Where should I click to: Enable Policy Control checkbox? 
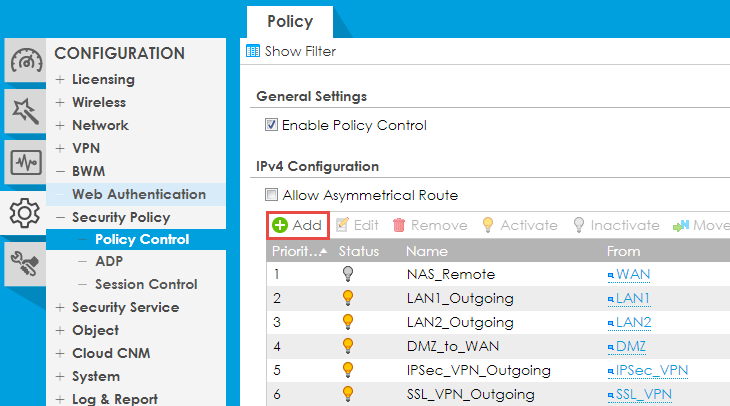[x=270, y=126]
